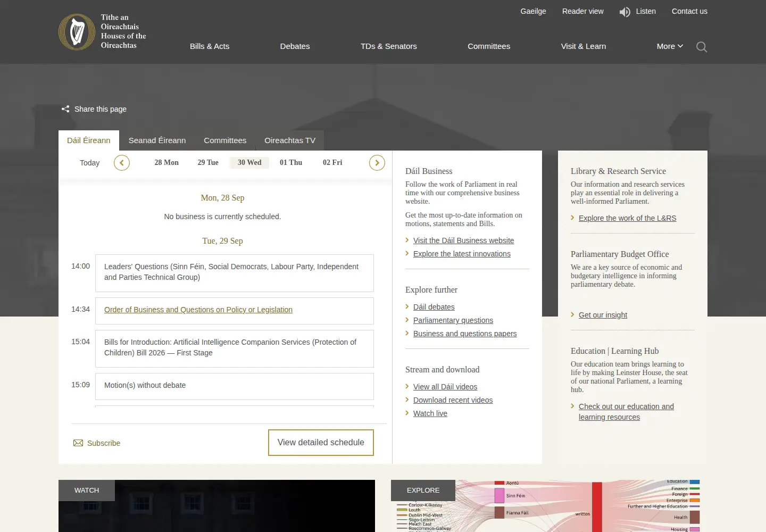Open TDs & Senators menu
Image resolution: width=766 pixels, height=532 pixels.
coord(389,46)
